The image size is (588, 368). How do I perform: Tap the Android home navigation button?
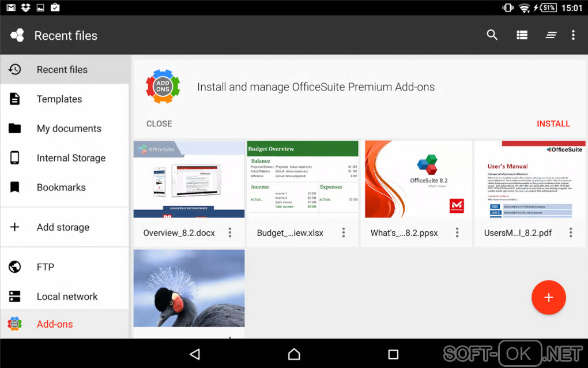[x=294, y=354]
